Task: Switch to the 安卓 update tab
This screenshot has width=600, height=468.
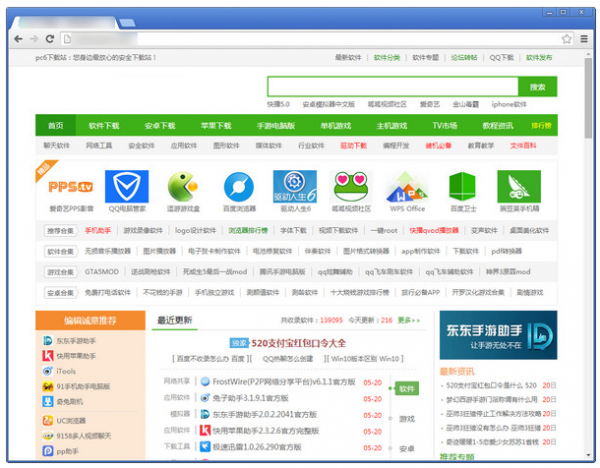Action: [x=407, y=448]
